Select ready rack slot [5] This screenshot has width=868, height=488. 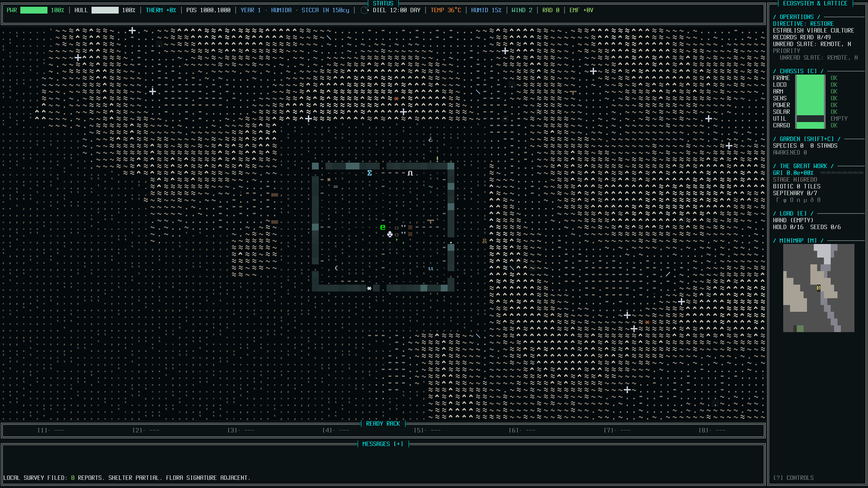pos(427,430)
